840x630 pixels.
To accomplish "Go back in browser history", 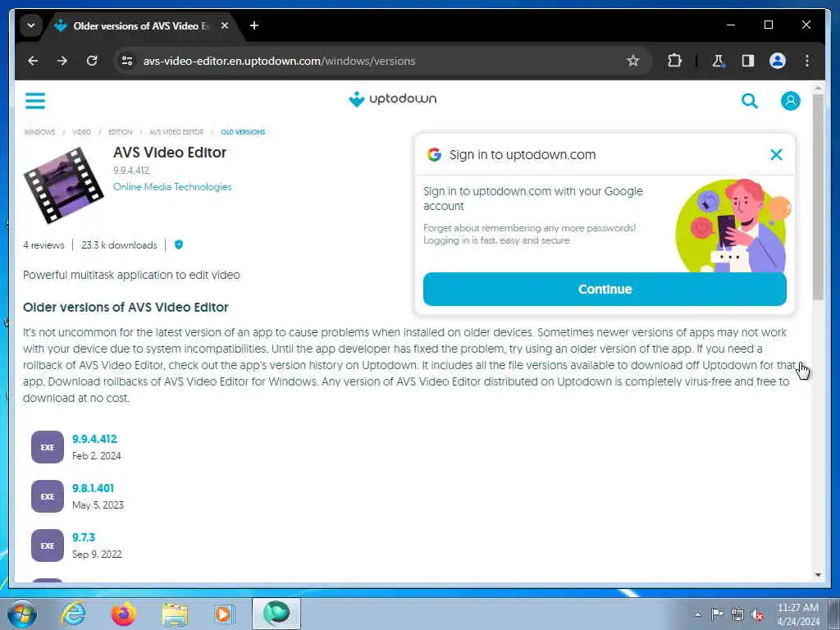I will (33, 61).
